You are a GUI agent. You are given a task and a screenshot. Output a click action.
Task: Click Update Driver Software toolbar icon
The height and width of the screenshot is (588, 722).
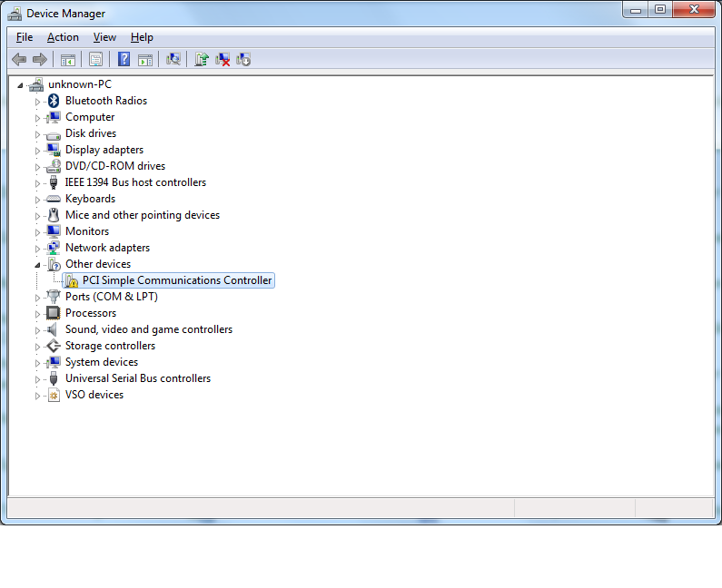click(202, 59)
